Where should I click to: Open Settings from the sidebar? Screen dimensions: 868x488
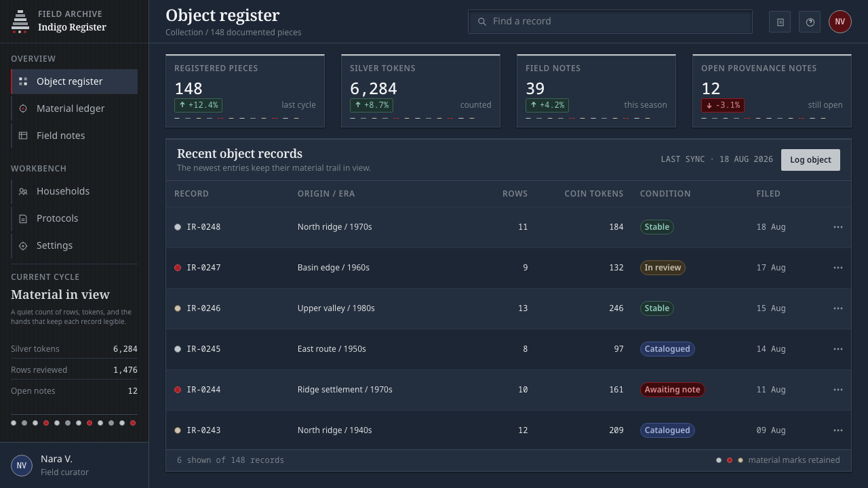click(x=75, y=245)
